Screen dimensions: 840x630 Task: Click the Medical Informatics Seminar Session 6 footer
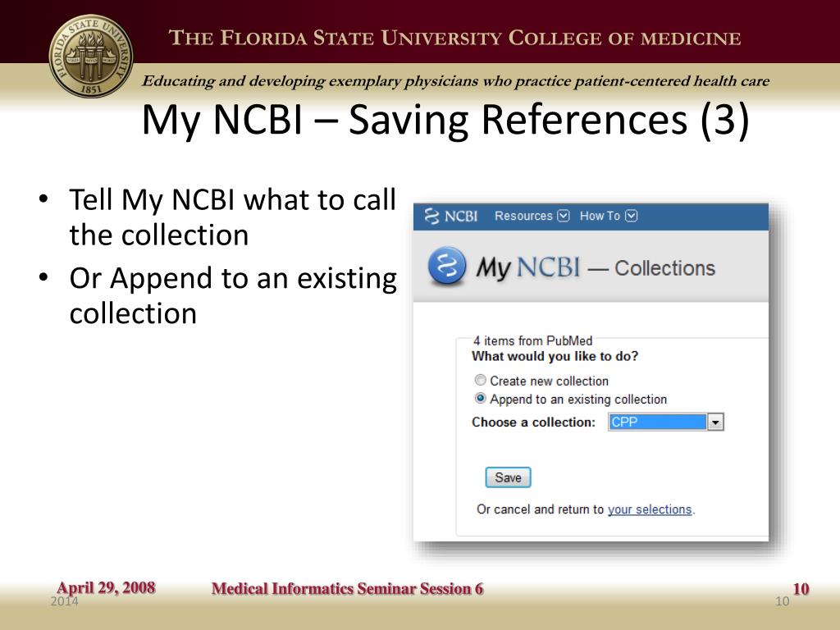347,589
